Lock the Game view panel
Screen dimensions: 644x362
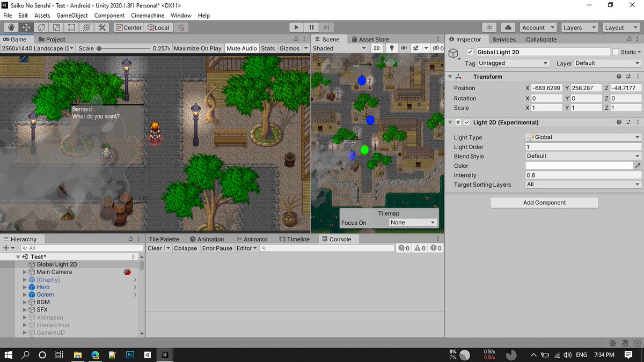point(296,39)
